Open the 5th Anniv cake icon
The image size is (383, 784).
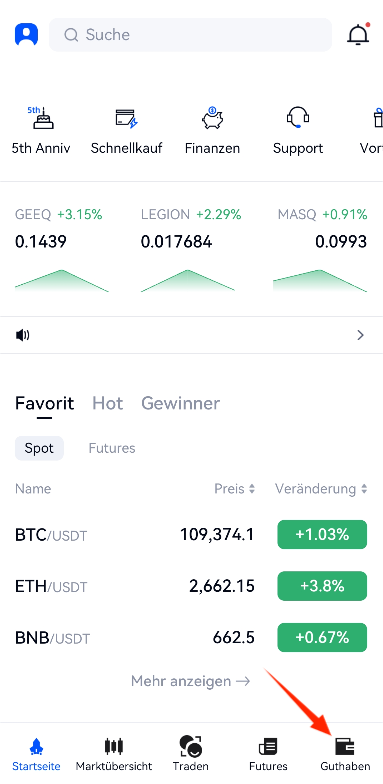coord(41,118)
